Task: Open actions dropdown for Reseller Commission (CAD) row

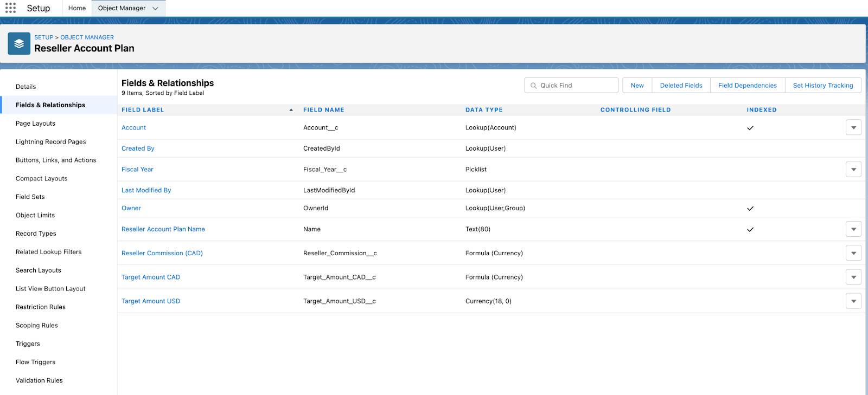Action: click(x=853, y=253)
